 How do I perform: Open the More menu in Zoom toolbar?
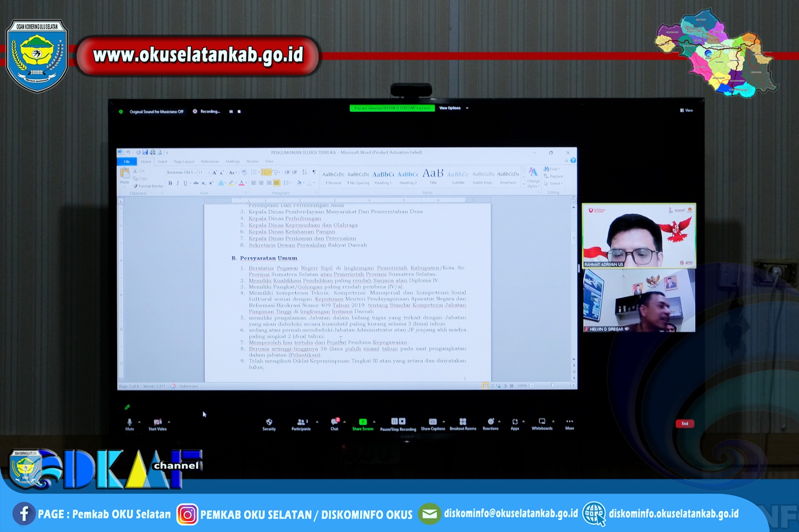(x=569, y=422)
